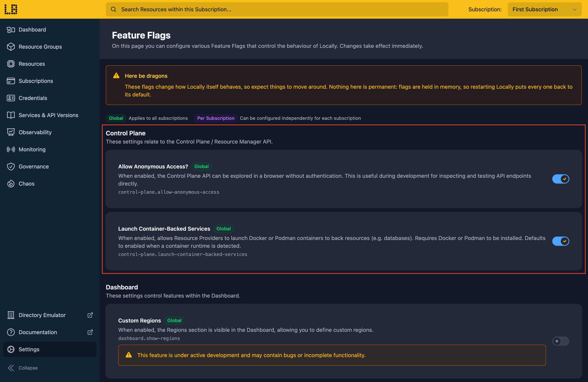The width and height of the screenshot is (588, 382).
Task: Click the Observability chart icon
Action: (x=11, y=132)
